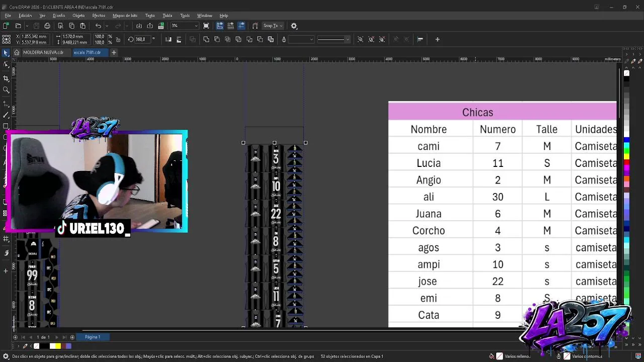Select the Zoom tool in the toolbox
Screen dimensions: 644x362
(x=6, y=90)
